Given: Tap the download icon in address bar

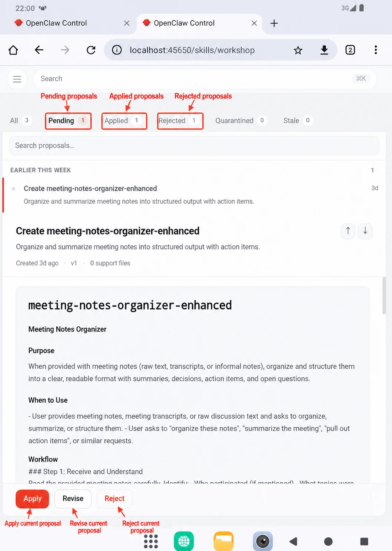Looking at the screenshot, I should 324,50.
